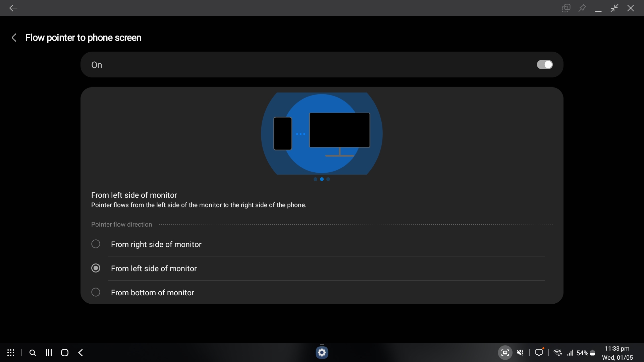Choose From bottom of monitor option

click(x=96, y=292)
